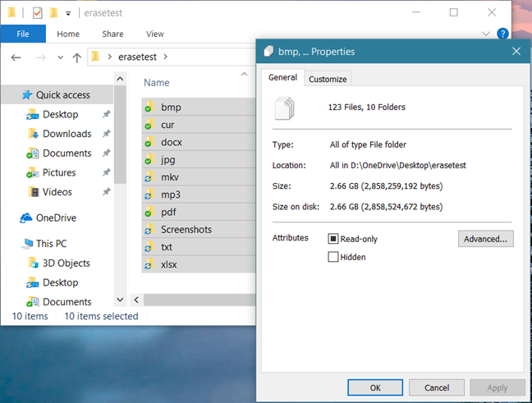Open the File menu tab

(23, 34)
